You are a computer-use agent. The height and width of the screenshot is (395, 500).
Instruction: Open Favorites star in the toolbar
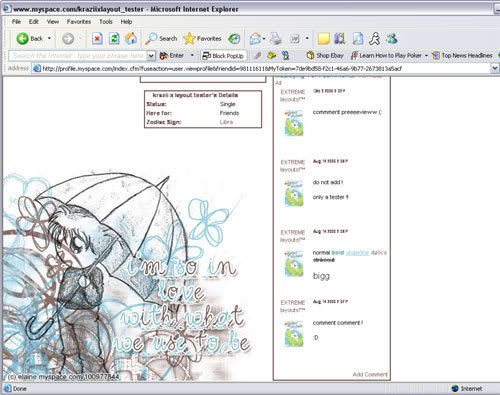coord(202,39)
